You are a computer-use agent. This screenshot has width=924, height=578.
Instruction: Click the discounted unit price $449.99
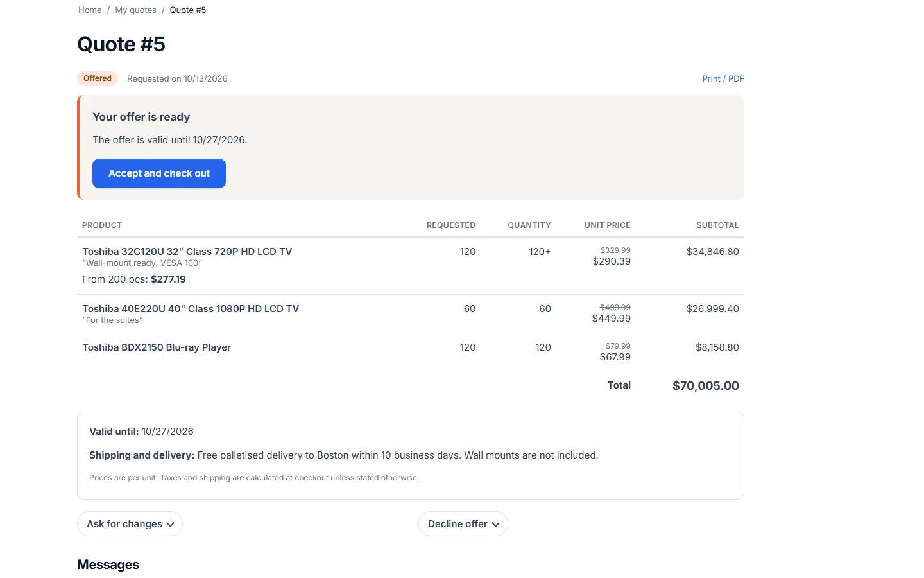coord(611,318)
